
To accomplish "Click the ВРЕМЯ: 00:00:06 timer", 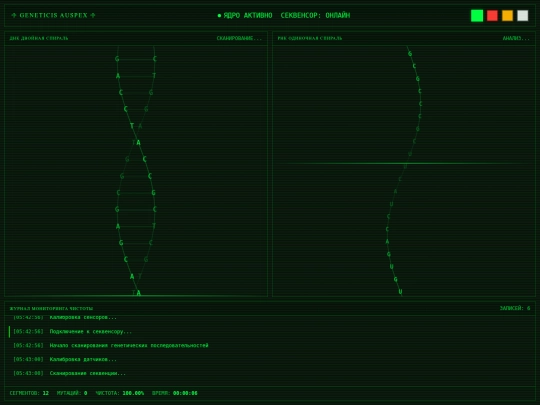I will coord(175,393).
